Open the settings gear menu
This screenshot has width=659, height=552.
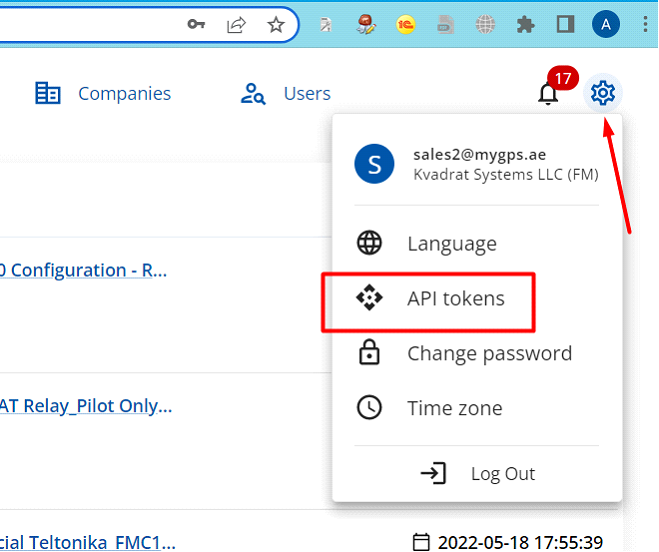click(x=602, y=94)
